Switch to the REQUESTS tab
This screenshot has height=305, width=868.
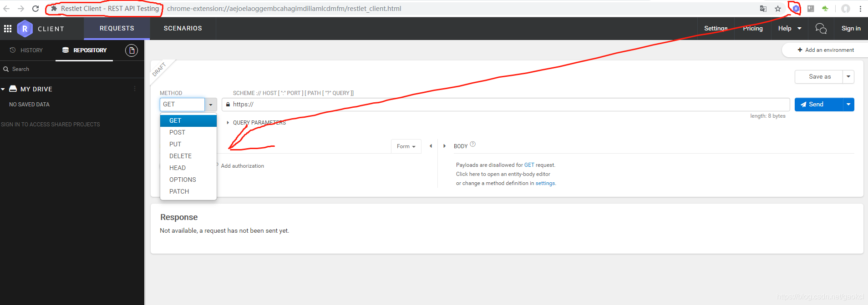(117, 28)
